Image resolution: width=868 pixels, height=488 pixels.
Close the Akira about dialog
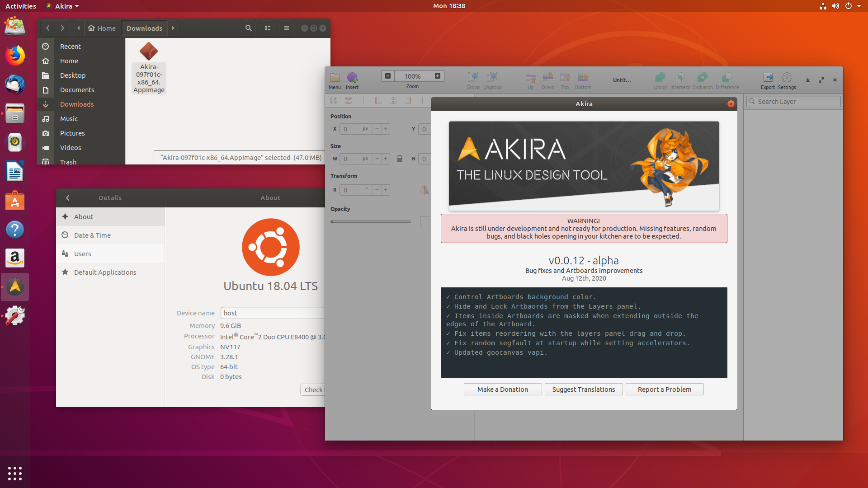[x=731, y=104]
